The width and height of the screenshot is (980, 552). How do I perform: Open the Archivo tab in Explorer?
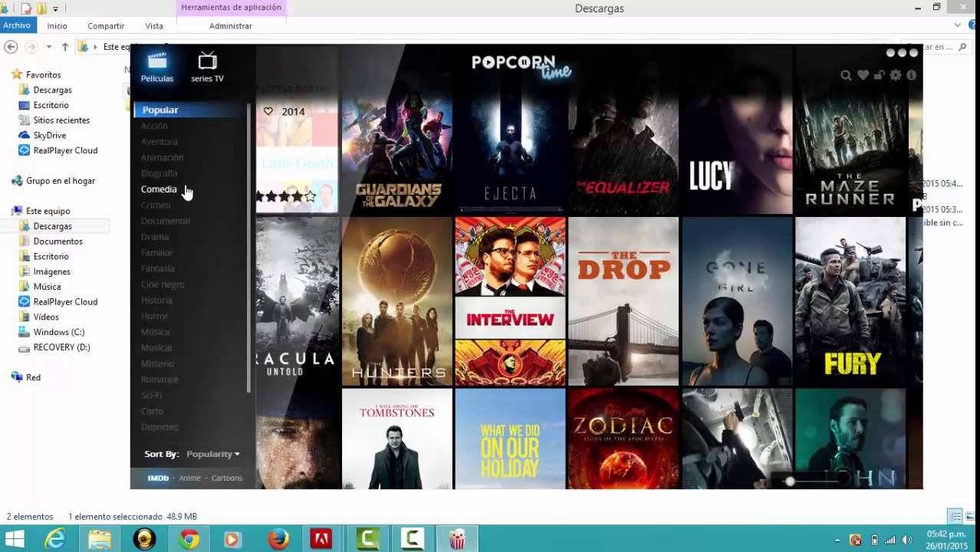[x=17, y=25]
